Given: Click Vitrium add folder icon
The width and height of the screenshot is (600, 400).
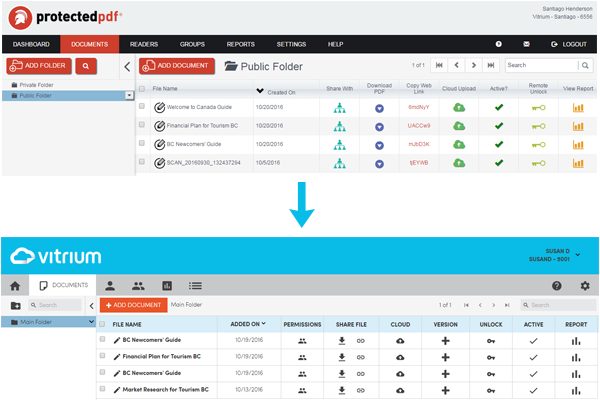Looking at the screenshot, I should [16, 305].
